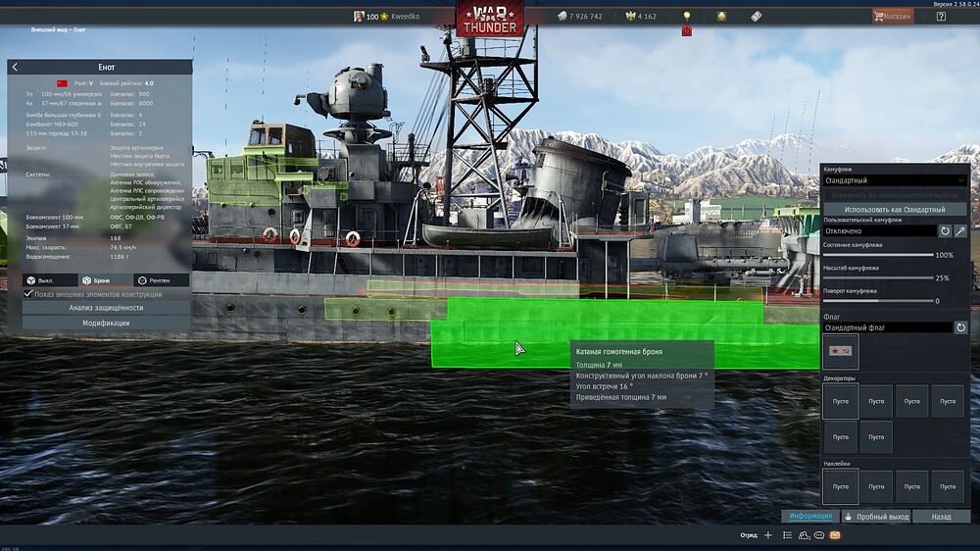Image resolution: width=980 pixels, height=551 pixels.
Task: Click the Водоизмещение 1186 т row
Action: [77, 257]
